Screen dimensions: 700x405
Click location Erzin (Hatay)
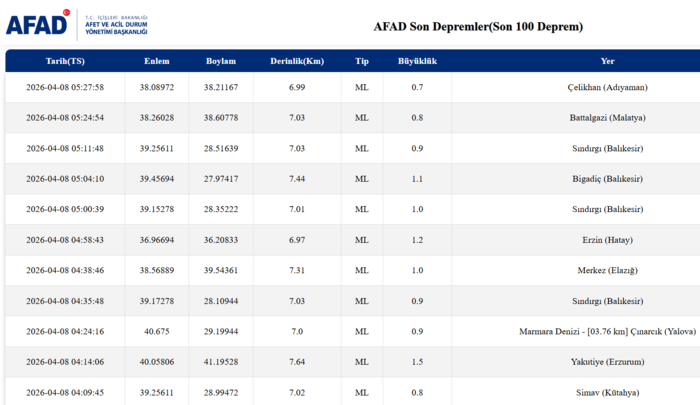[x=608, y=240]
